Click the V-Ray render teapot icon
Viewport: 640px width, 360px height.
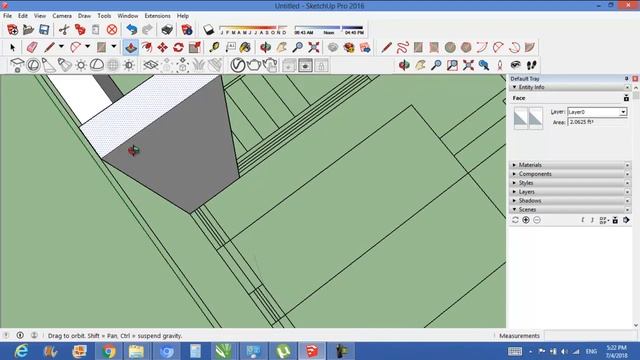[254, 65]
